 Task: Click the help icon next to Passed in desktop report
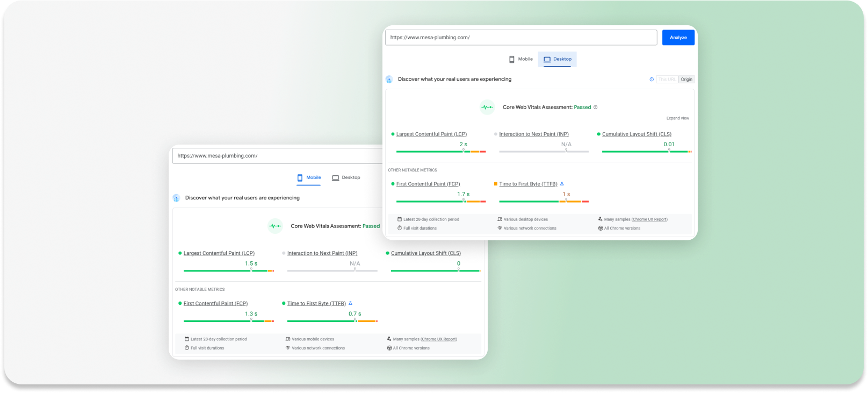pos(595,108)
